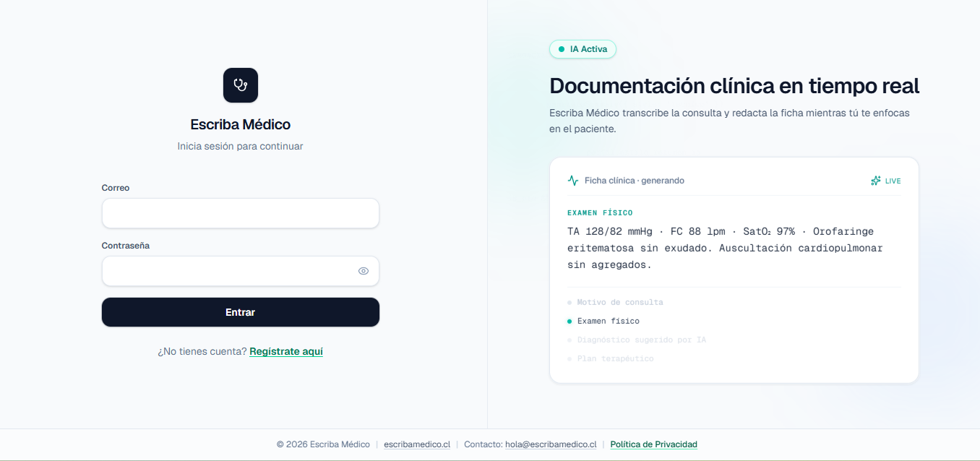Click the ¿No tienes cuenta? text
The image size is (980, 461).
click(x=202, y=352)
